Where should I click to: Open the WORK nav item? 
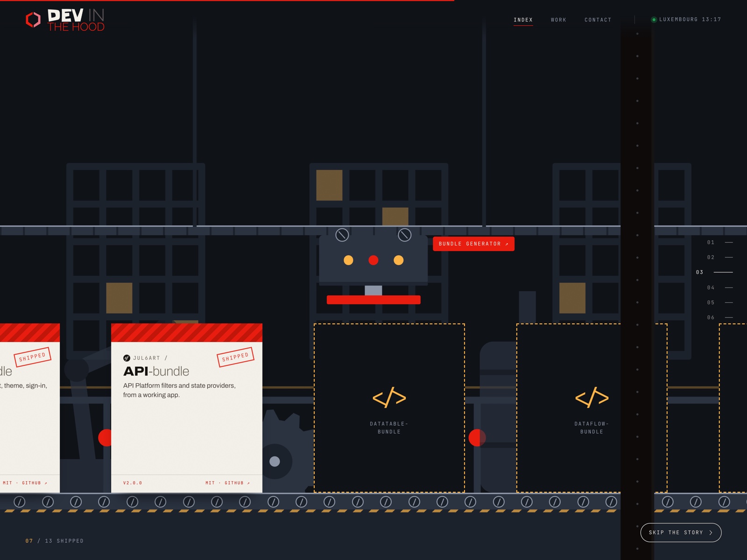558,20
